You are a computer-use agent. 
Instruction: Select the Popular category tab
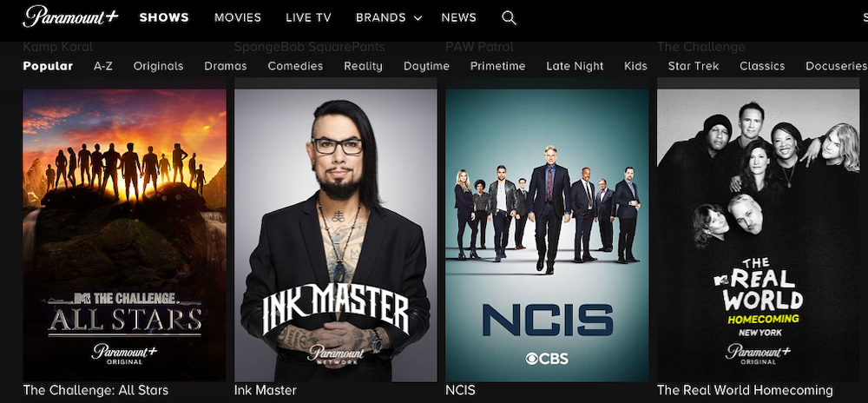click(x=48, y=66)
